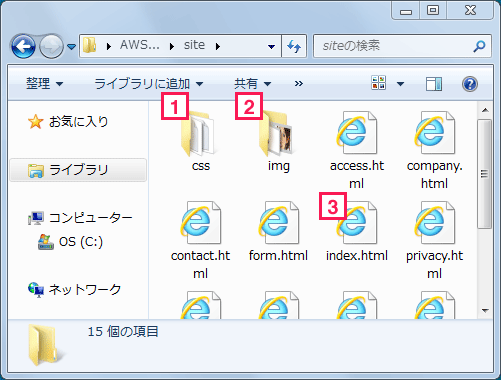Click the search magnifier icon
The image size is (501, 380).
pyautogui.click(x=479, y=46)
